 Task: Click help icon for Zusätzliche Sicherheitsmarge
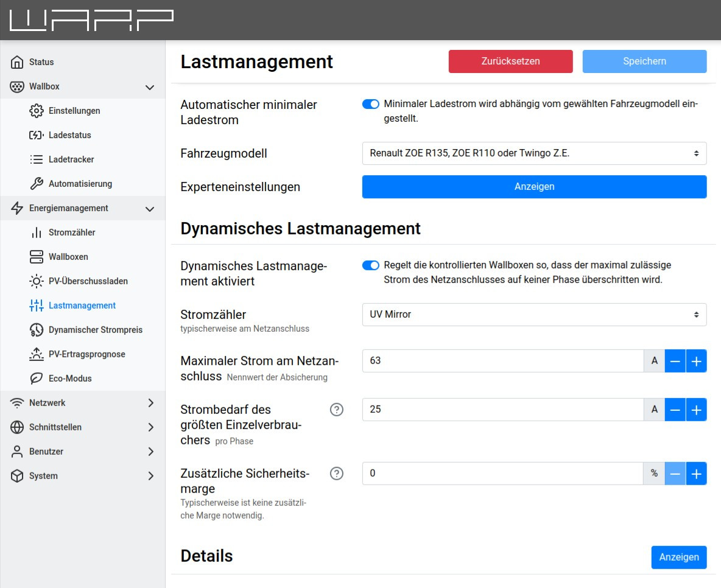point(337,474)
